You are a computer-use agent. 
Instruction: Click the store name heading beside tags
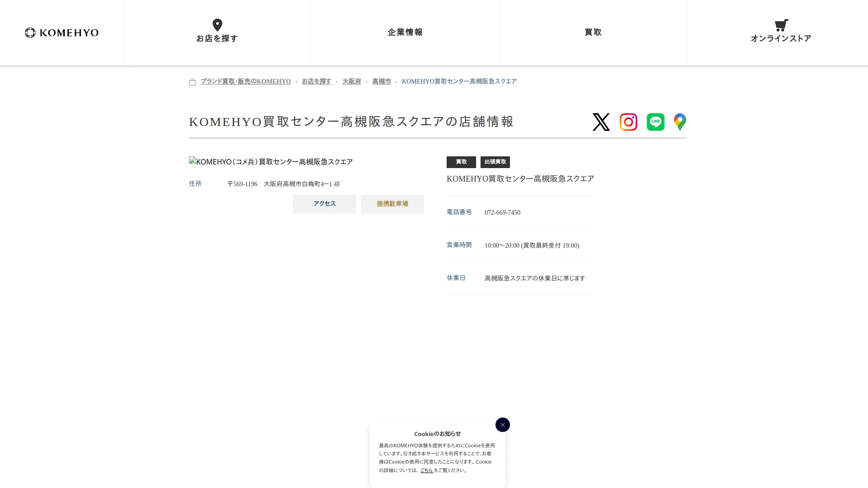[x=520, y=179]
